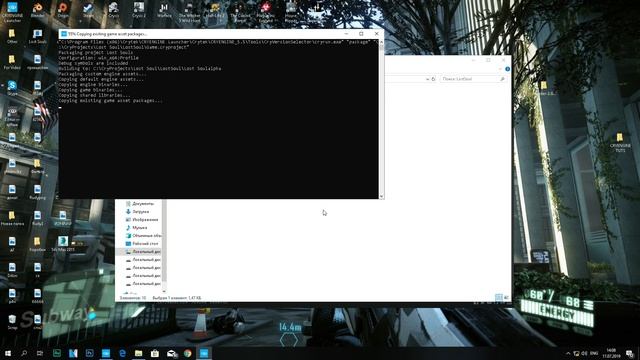
Task: Switch Explorer to details view icon
Action: point(498,297)
